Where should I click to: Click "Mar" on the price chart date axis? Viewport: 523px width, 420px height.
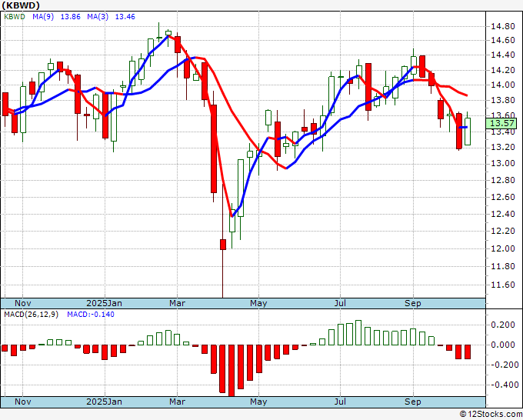177,303
